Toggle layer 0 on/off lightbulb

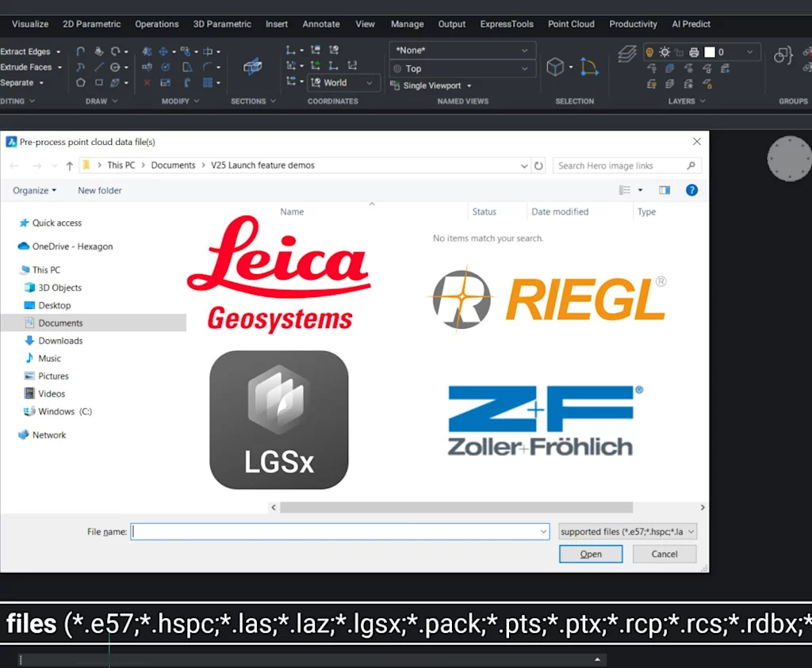tap(649, 52)
